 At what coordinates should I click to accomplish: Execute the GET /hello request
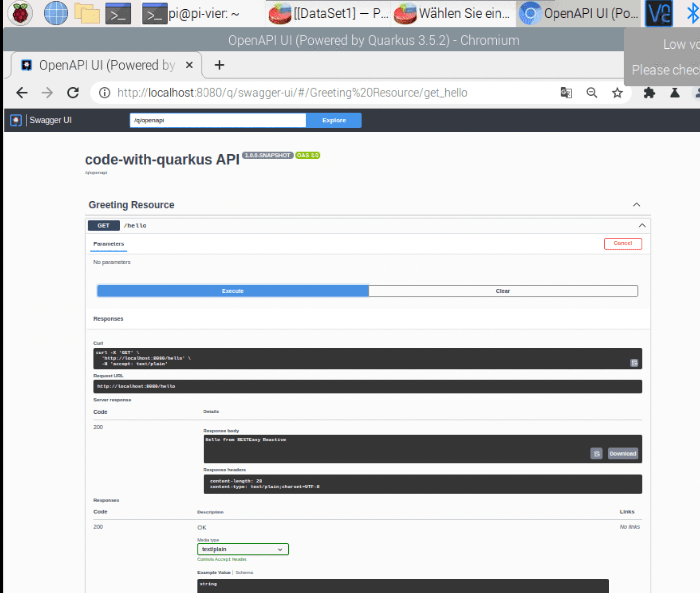coord(233,291)
